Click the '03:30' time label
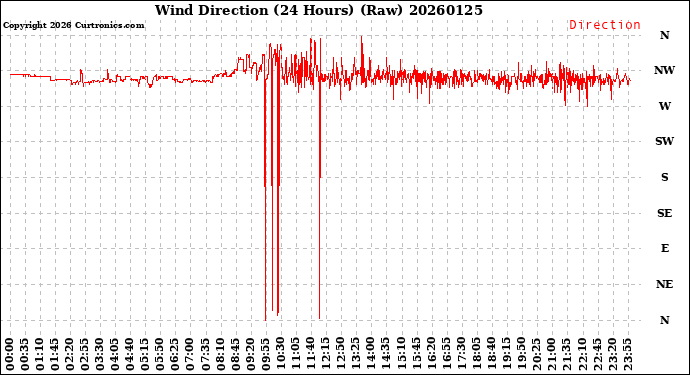This screenshot has height=375, width=690. click(100, 354)
